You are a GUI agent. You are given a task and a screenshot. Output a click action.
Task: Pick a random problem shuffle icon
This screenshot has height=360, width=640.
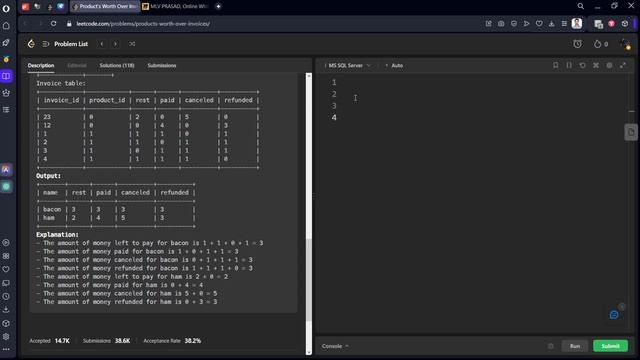click(x=132, y=44)
